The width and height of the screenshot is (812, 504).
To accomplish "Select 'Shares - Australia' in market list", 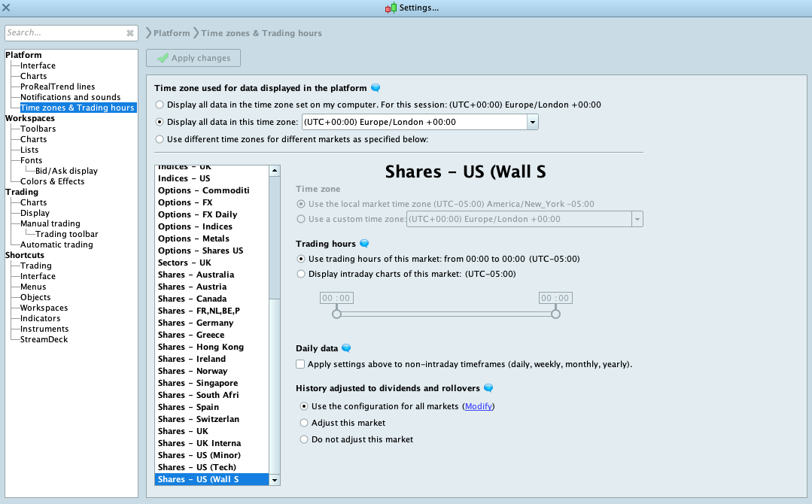I will 211,275.
